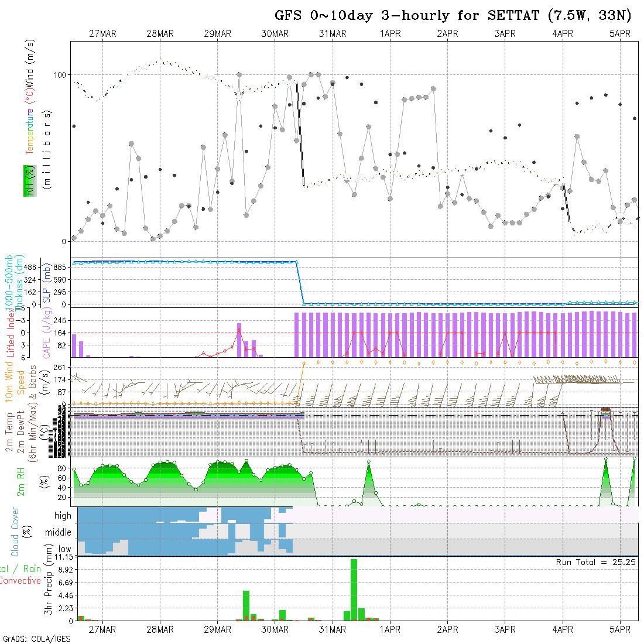Click the 2m RH axis label
The height and width of the screenshot is (644, 644).
(20, 481)
